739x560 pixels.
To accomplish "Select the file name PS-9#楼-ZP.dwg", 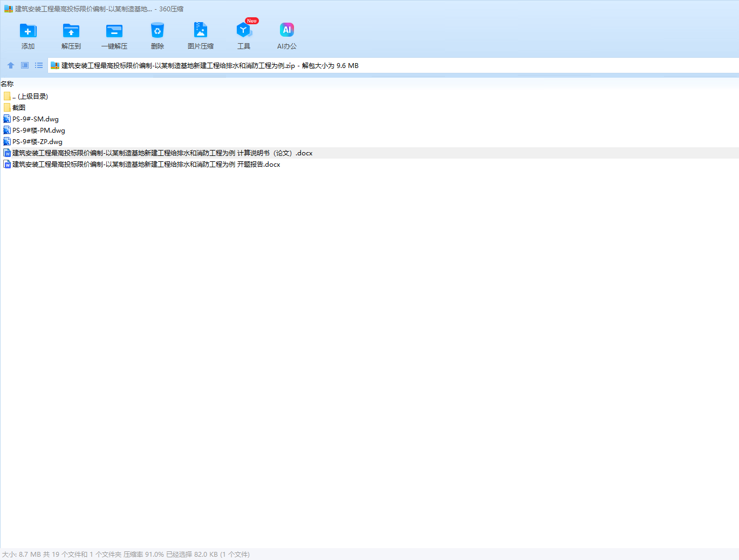I will (37, 142).
